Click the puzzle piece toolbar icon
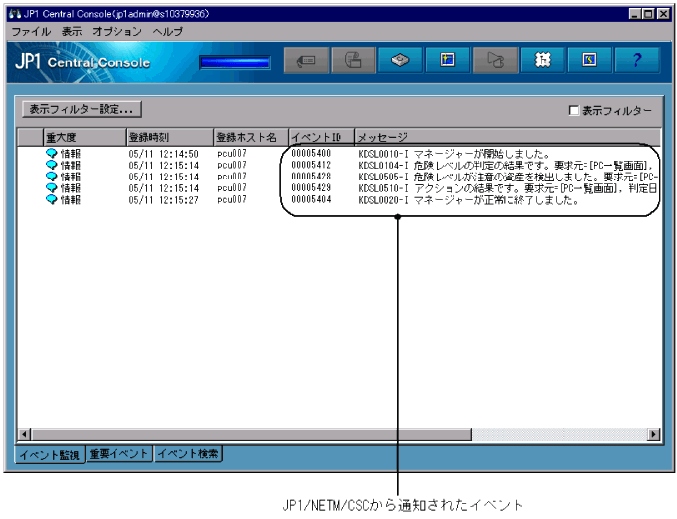 pos(542,60)
